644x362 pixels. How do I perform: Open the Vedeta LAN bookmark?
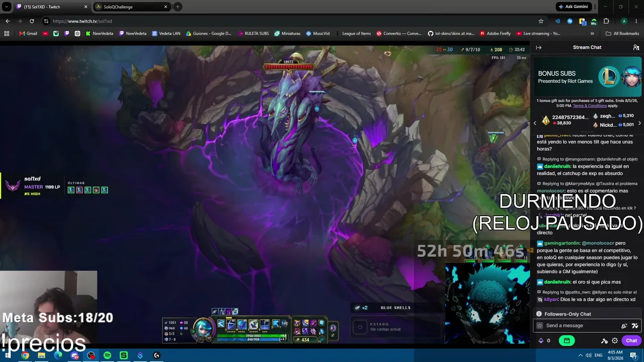pos(166,34)
